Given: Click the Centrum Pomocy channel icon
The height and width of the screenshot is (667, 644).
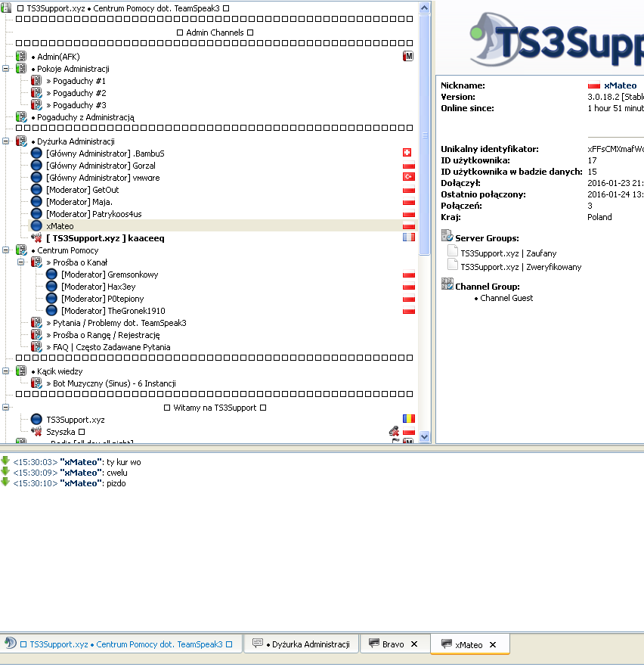Looking at the screenshot, I should click(21, 250).
